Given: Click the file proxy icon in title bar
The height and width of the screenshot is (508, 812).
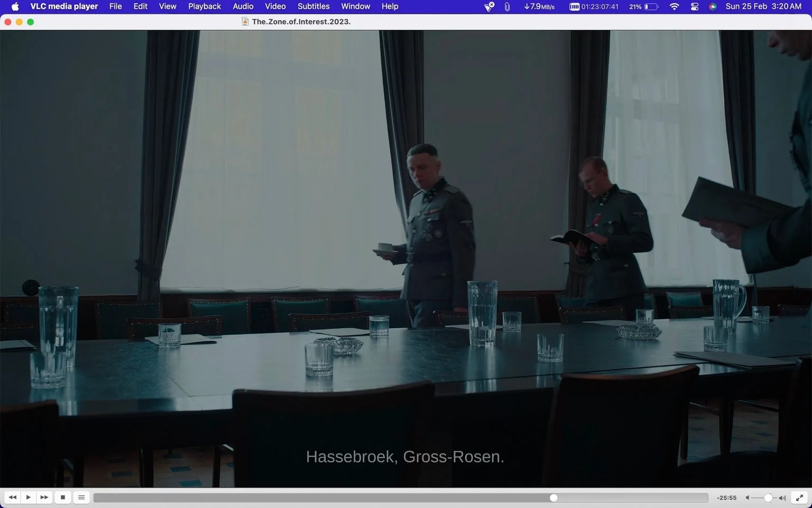Looking at the screenshot, I should (245, 22).
